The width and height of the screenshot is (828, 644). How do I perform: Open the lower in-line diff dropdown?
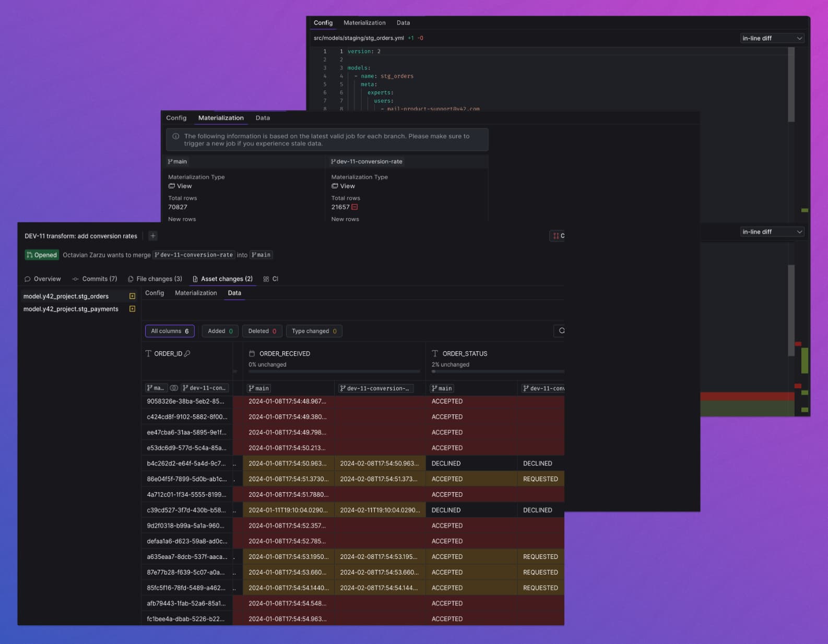(772, 232)
